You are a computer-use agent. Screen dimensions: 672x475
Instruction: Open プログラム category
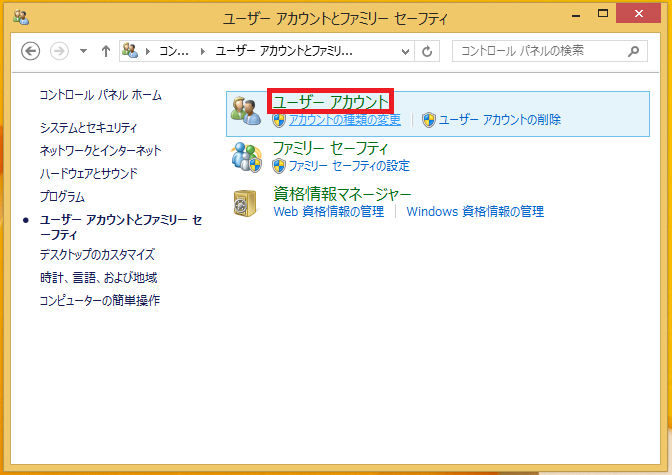(x=62, y=197)
